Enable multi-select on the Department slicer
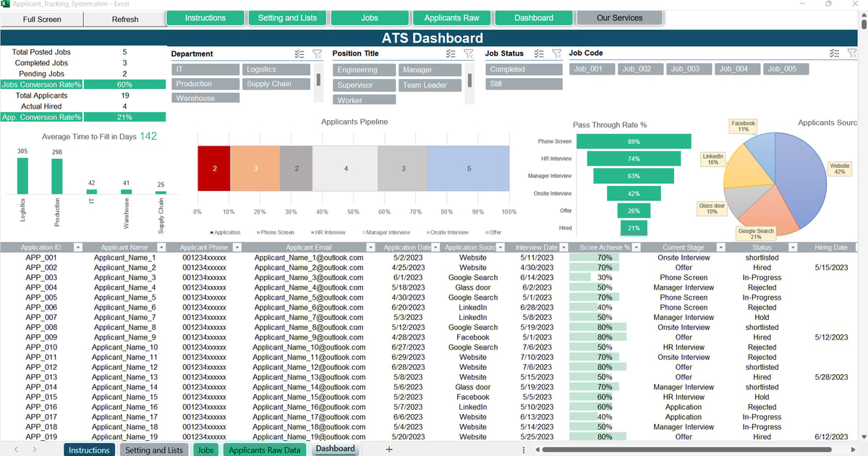This screenshot has height=456, width=868. tap(300, 53)
